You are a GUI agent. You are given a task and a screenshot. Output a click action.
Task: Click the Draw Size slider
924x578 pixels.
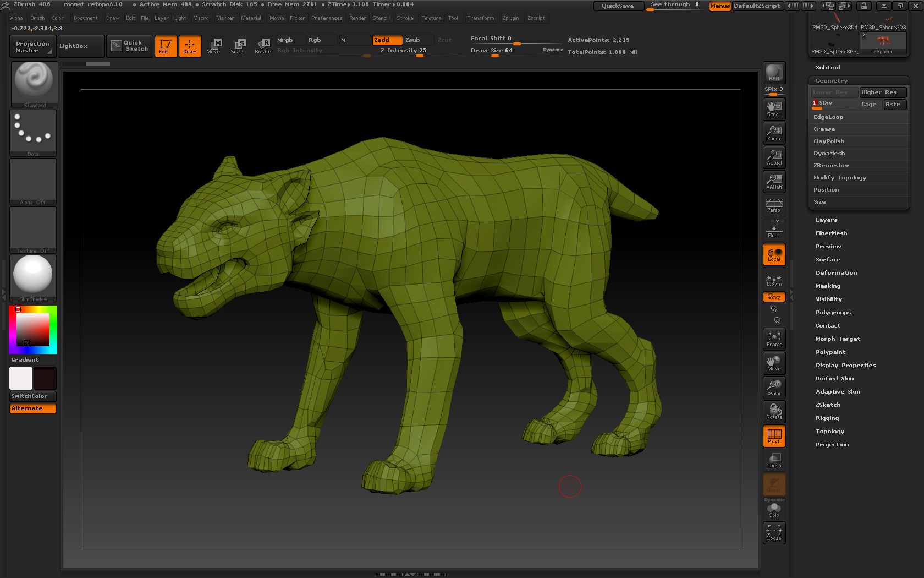click(x=517, y=51)
